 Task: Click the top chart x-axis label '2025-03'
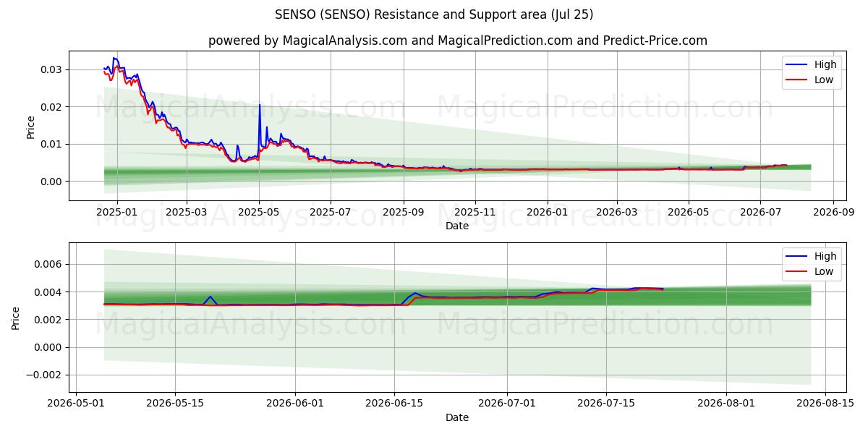pyautogui.click(x=187, y=213)
